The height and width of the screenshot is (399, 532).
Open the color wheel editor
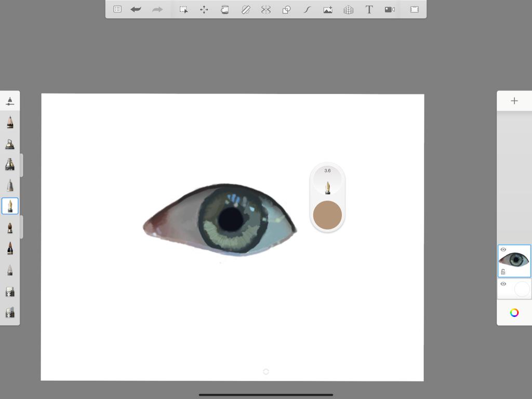coord(514,313)
